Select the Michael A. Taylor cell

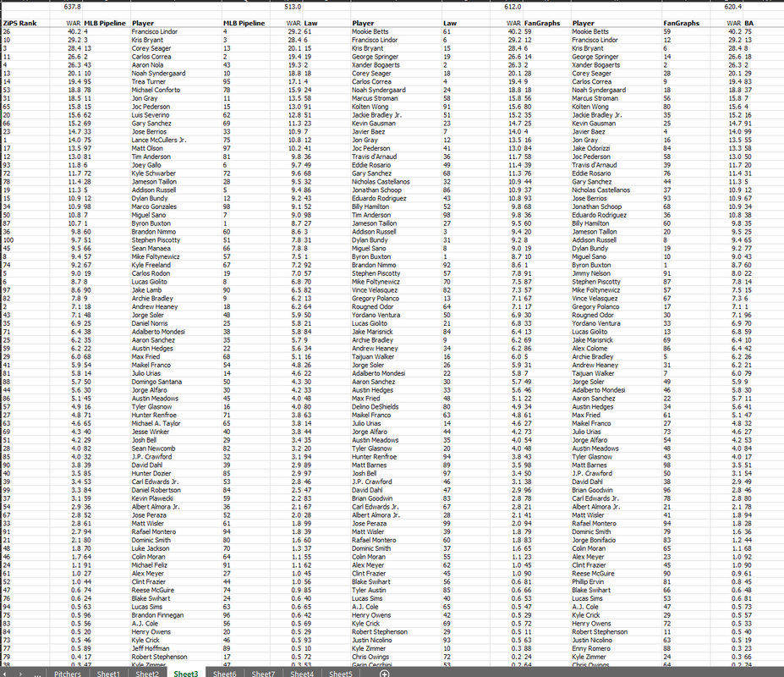point(176,423)
